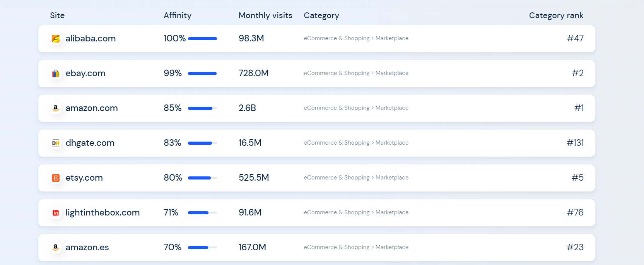Click the alibaba.com 100% affinity bar
Screen dimensions: 644x265
point(202,39)
